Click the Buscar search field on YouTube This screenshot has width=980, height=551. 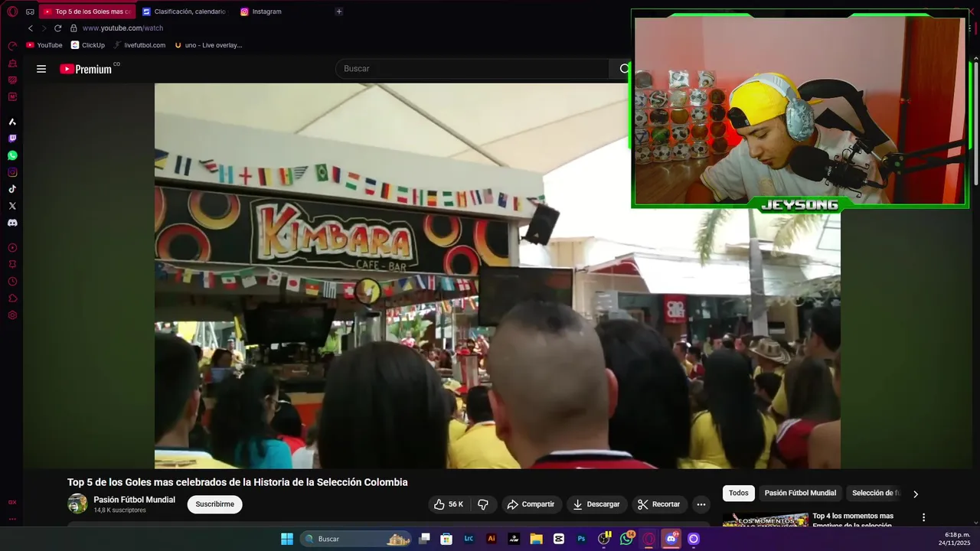point(472,69)
